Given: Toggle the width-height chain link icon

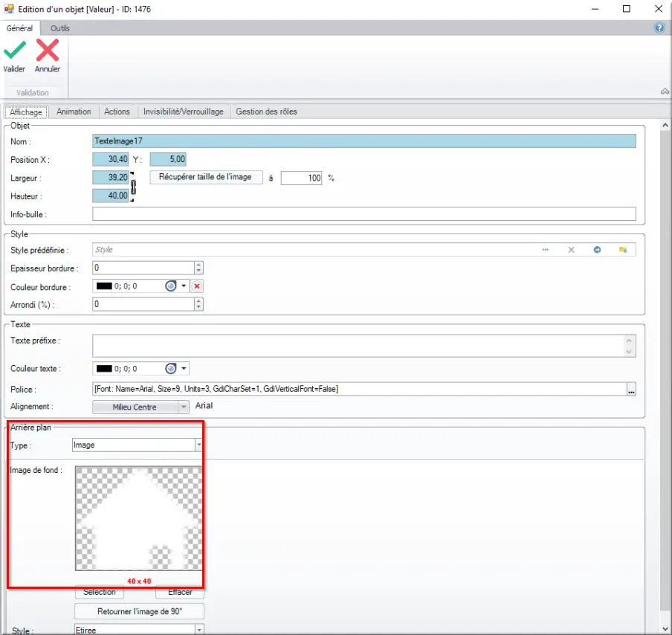Looking at the screenshot, I should pos(133,187).
